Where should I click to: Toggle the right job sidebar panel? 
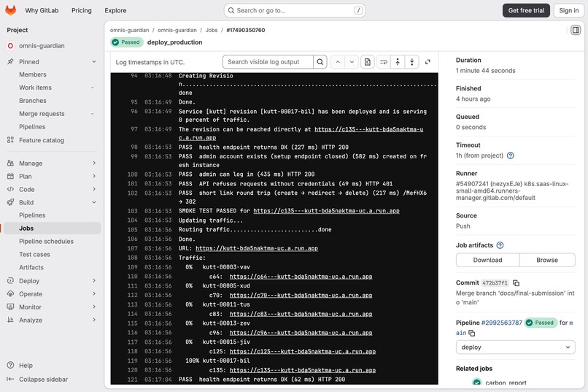click(576, 30)
